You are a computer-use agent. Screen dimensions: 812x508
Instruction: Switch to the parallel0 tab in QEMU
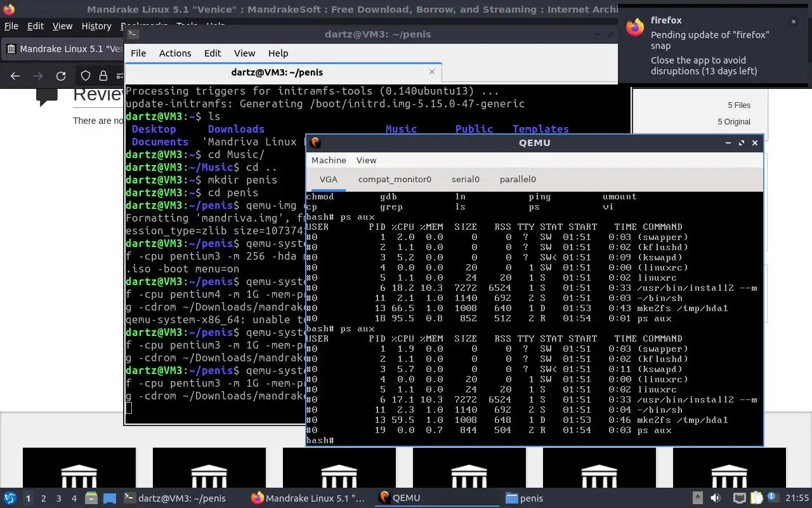[518, 179]
